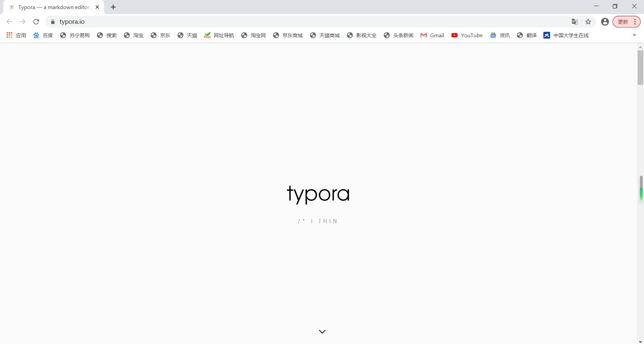Open the 头条新闻 bookmark
This screenshot has height=344, width=644.
(398, 35)
